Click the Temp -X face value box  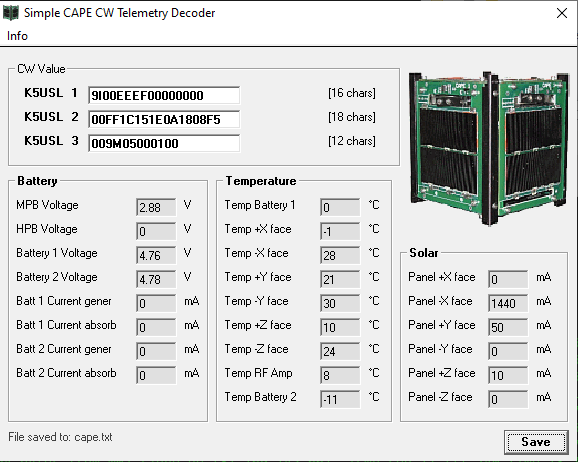click(x=340, y=255)
